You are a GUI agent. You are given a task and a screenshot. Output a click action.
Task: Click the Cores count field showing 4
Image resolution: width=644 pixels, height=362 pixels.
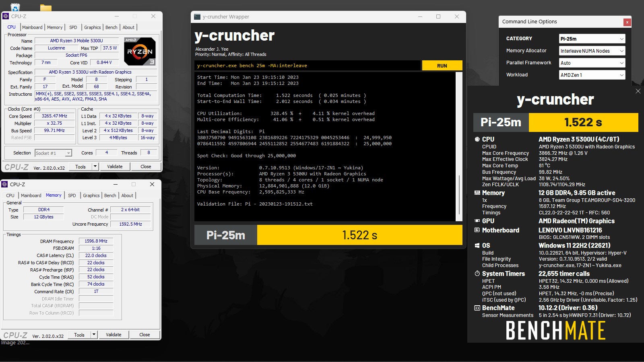107,153
